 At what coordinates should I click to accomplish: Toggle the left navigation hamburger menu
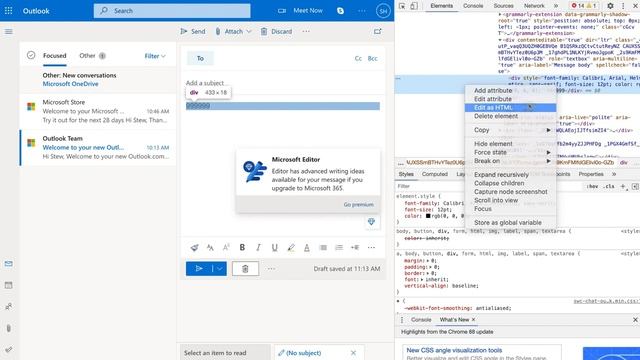coord(9,31)
